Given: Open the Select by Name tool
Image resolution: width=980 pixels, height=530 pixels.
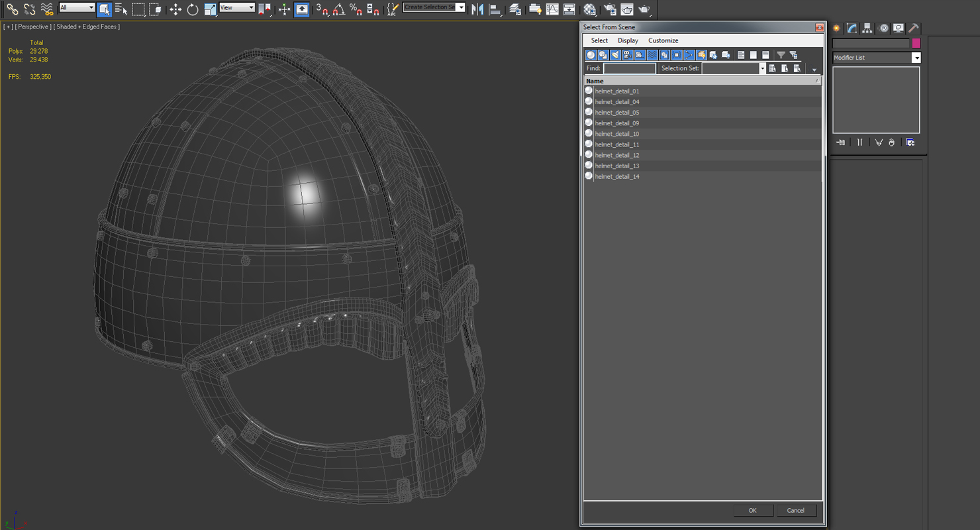Looking at the screenshot, I should [x=121, y=9].
